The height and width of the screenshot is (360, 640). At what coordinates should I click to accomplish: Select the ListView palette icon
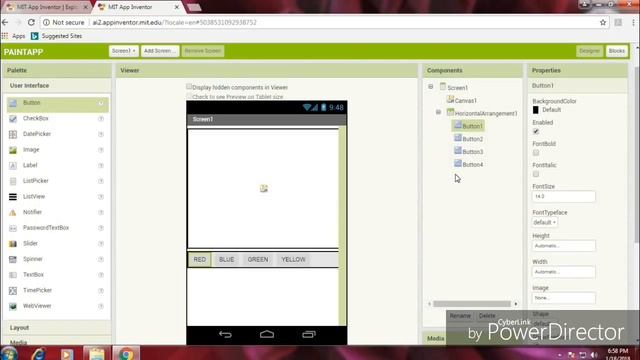click(13, 197)
